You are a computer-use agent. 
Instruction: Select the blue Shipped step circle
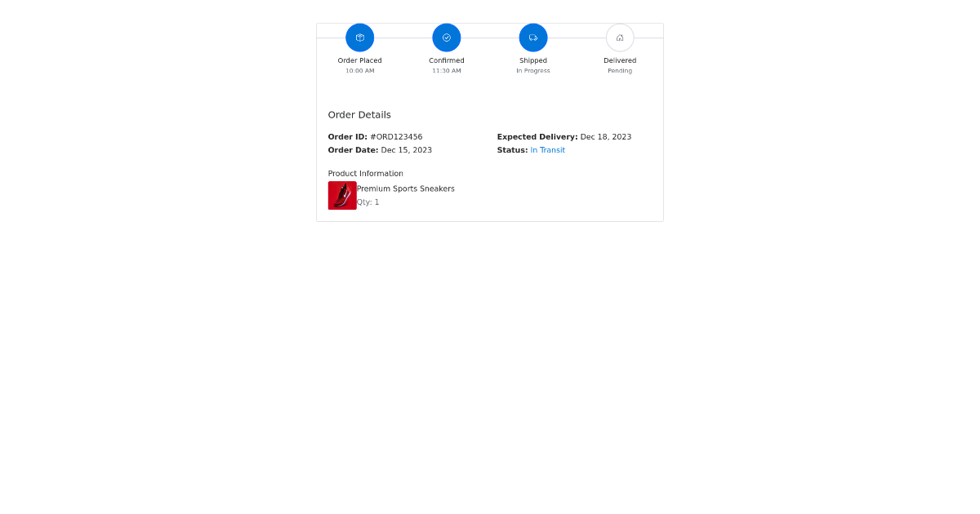[x=533, y=38]
